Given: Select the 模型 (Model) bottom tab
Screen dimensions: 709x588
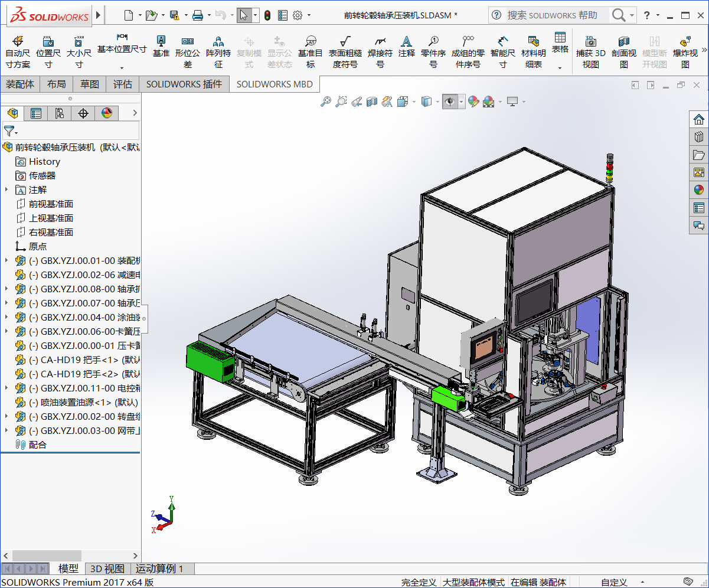Looking at the screenshot, I should pyautogui.click(x=68, y=569).
